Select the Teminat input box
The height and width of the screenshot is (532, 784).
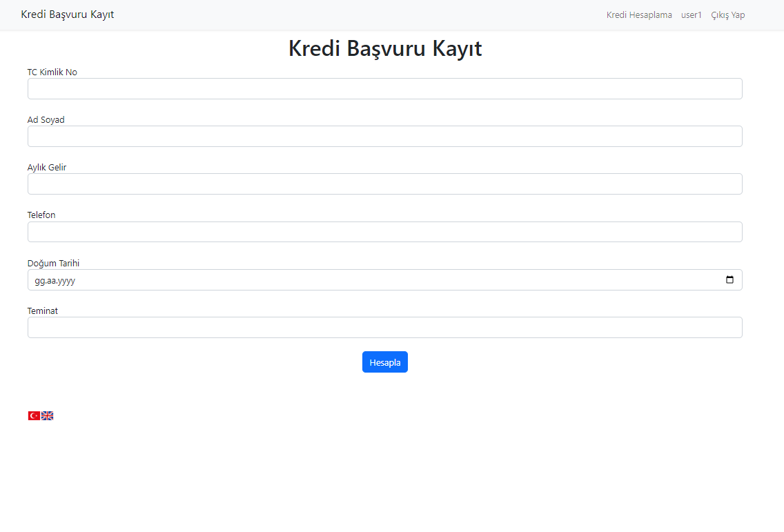pyautogui.click(x=385, y=327)
